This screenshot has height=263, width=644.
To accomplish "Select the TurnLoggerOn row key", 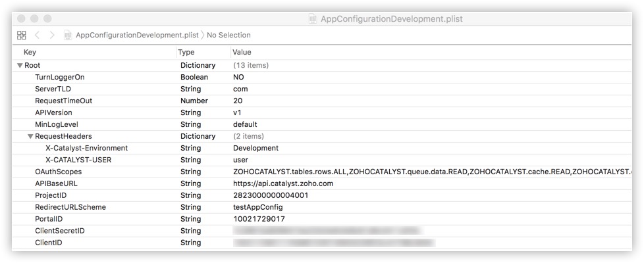I will pos(59,78).
